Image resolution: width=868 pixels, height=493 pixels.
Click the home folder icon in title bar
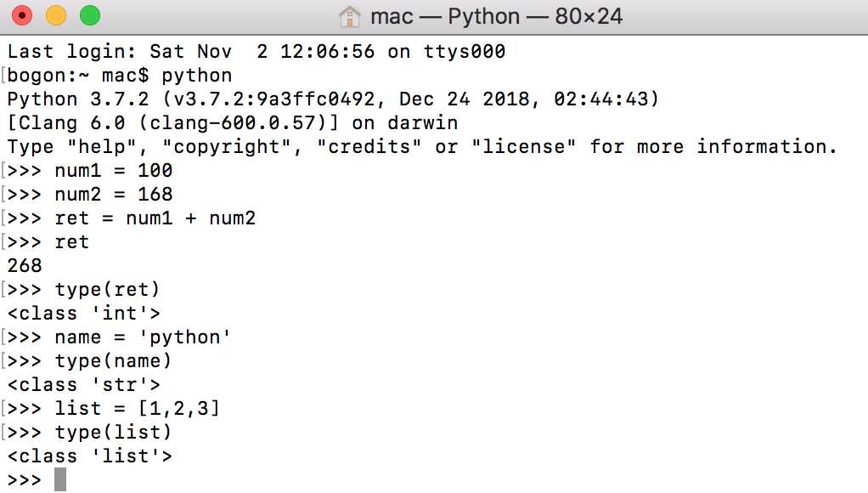click(x=349, y=16)
